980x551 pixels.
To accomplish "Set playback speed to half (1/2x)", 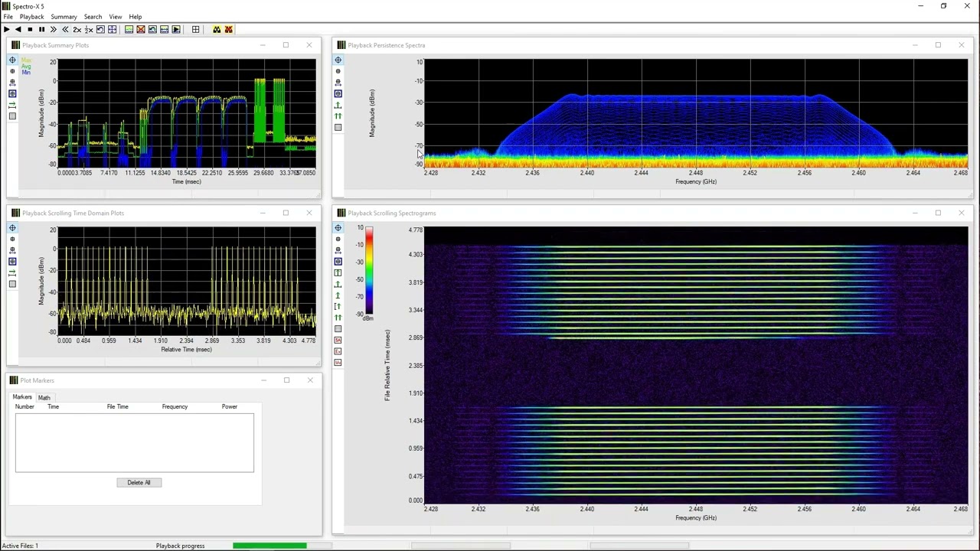I will [x=89, y=29].
